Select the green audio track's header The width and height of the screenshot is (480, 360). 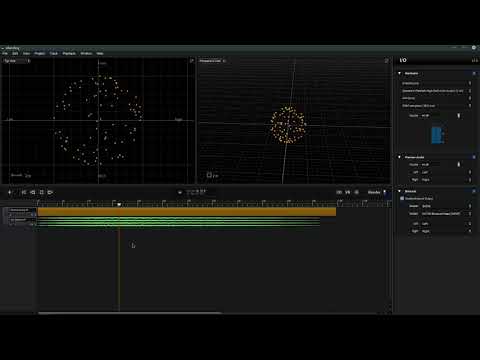[x=19, y=222]
